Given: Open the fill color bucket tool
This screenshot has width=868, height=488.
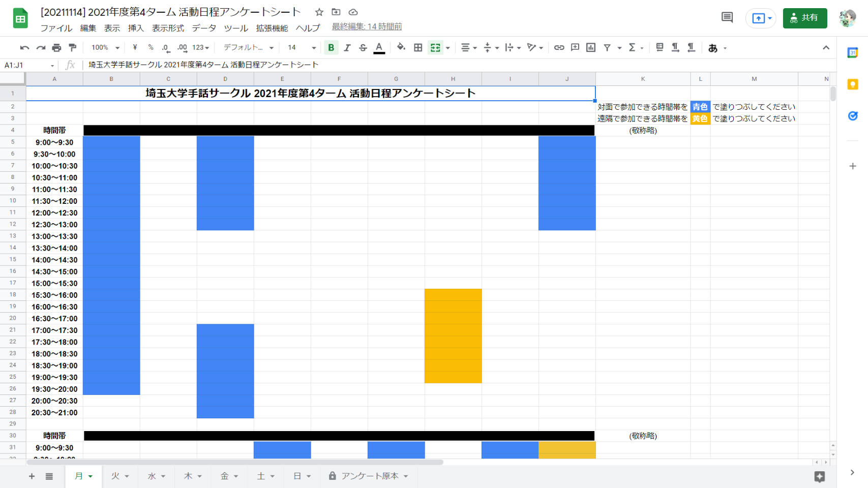Looking at the screenshot, I should (401, 47).
